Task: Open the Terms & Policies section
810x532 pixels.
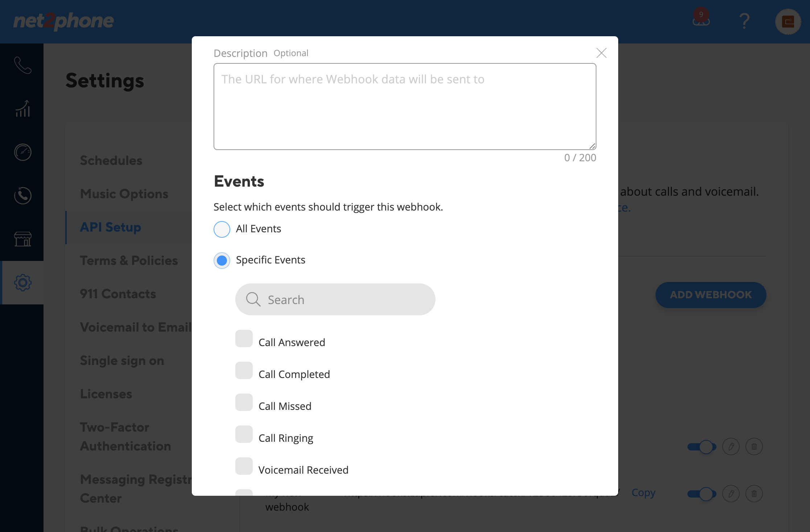Action: (129, 260)
